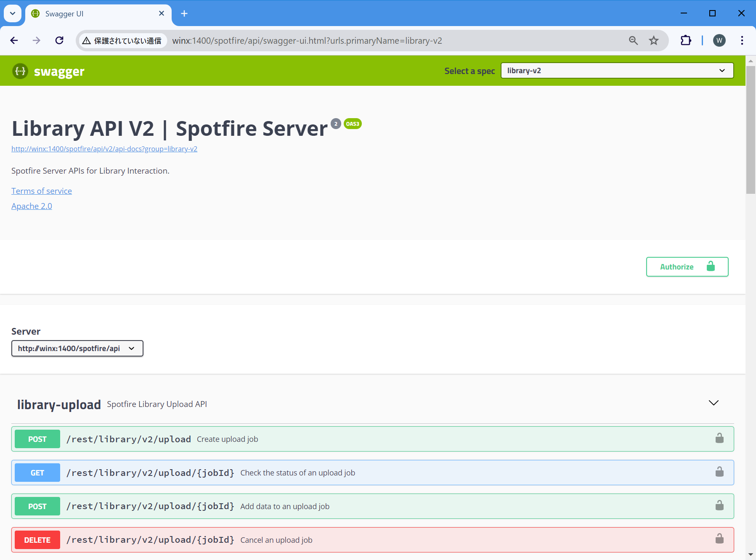This screenshot has height=560, width=756.
Task: Open the Select a spec dropdown
Action: 617,71
